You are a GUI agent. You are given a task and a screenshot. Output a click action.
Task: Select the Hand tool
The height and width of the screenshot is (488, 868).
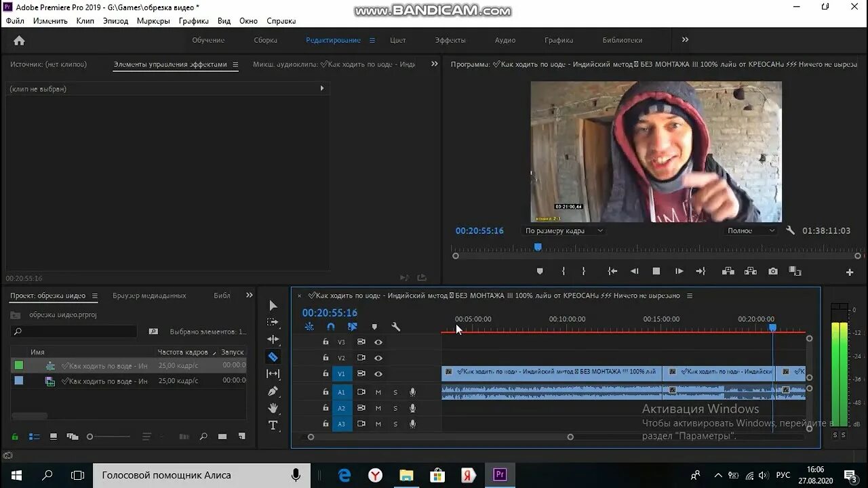tap(273, 407)
